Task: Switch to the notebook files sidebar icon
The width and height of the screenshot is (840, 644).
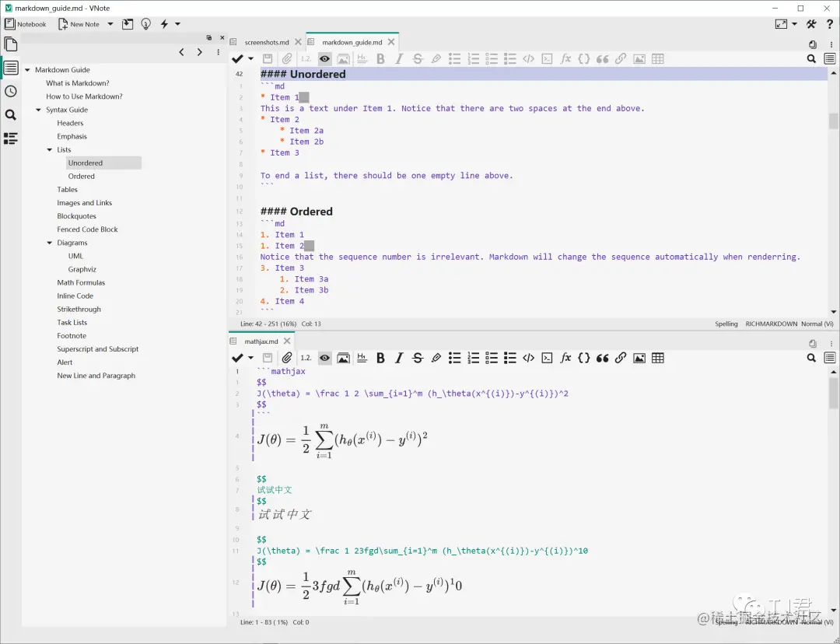Action: coord(10,44)
